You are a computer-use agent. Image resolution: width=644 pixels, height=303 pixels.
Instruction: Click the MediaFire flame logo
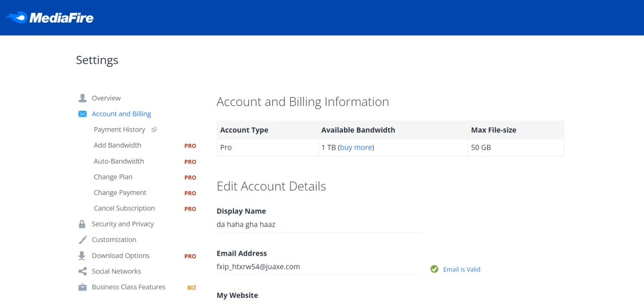pos(16,18)
